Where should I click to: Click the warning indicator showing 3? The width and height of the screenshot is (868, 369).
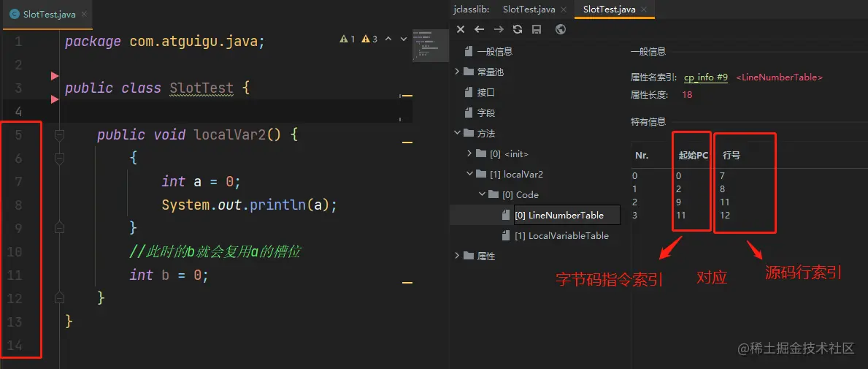pyautogui.click(x=369, y=39)
